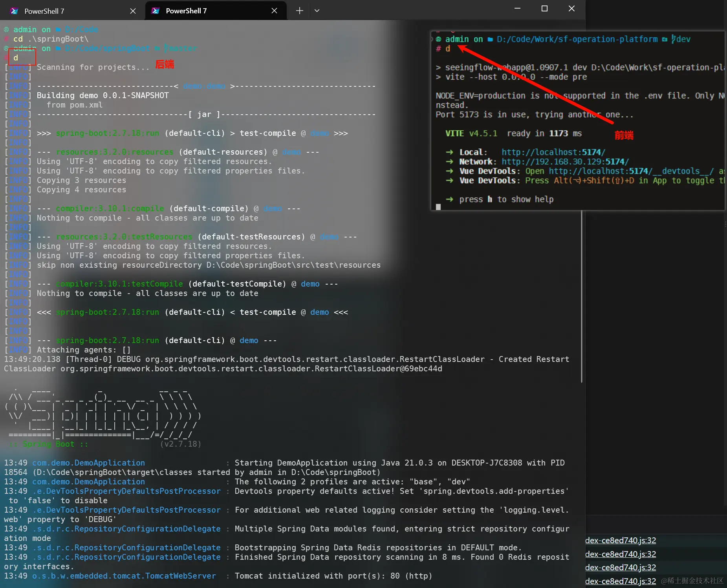Open the Local http://localhost:5174/ URL
Screen dimensions: 727x588
(553, 152)
